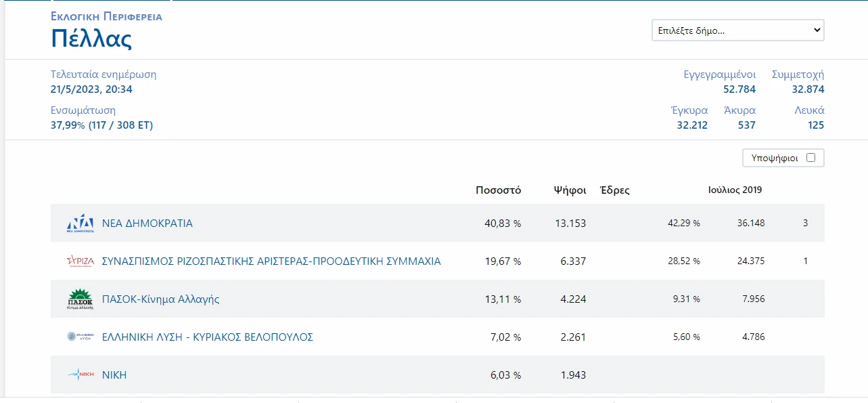Select the ΠΑΣΟΚ-Κίνημα Αλλαγής link

pyautogui.click(x=160, y=299)
